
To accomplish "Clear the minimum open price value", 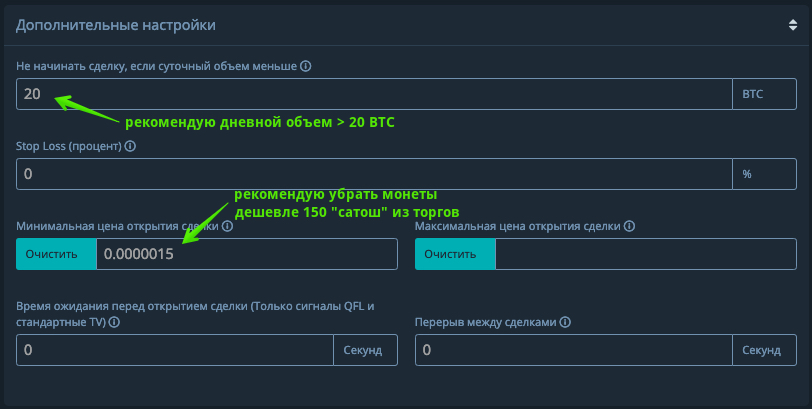I will tap(56, 254).
